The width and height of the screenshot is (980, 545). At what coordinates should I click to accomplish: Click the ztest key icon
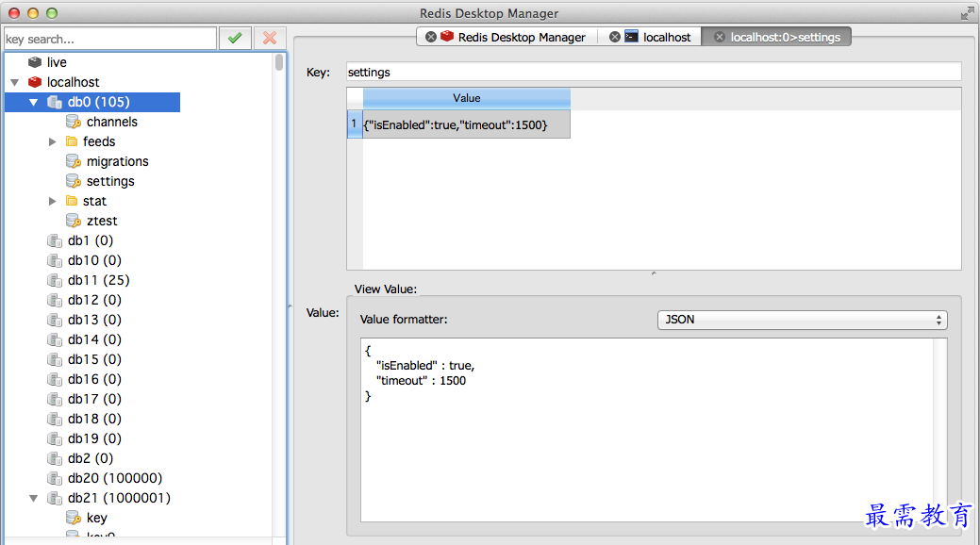(74, 221)
